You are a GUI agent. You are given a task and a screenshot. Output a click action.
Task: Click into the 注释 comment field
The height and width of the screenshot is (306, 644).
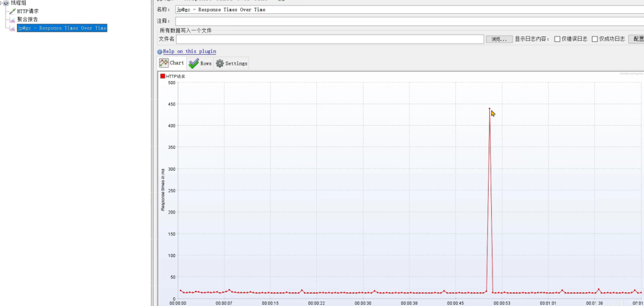coord(409,21)
